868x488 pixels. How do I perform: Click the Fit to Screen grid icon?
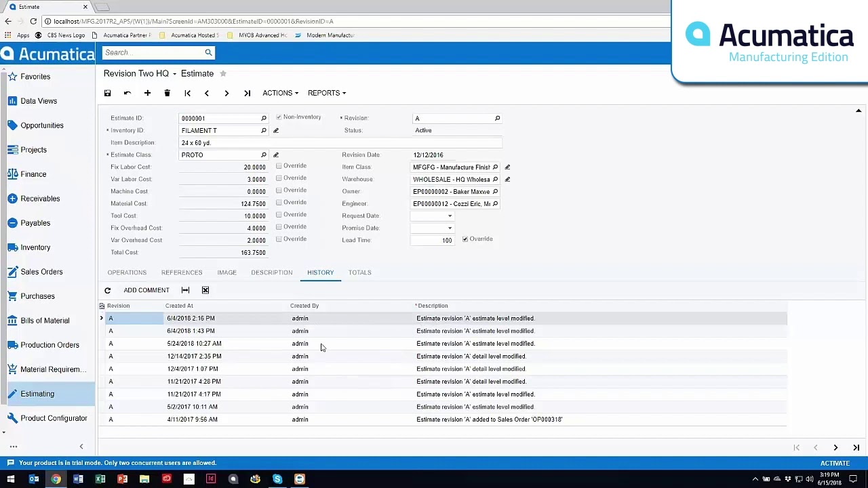[x=185, y=290]
